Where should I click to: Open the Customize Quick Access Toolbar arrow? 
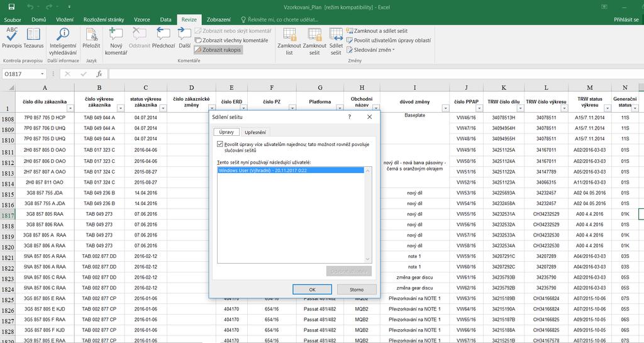tap(69, 7)
